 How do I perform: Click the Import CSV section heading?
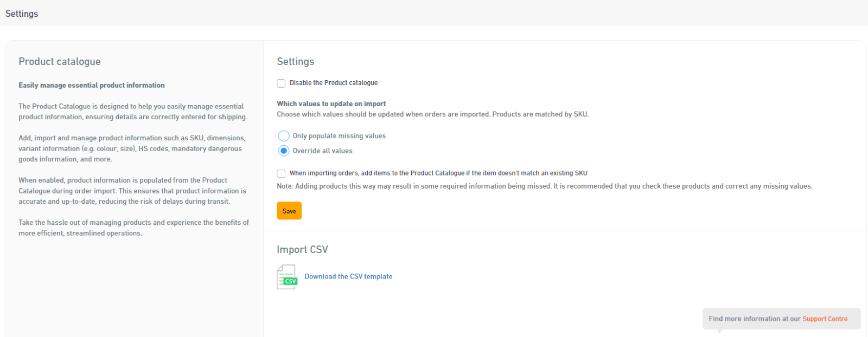coord(302,249)
